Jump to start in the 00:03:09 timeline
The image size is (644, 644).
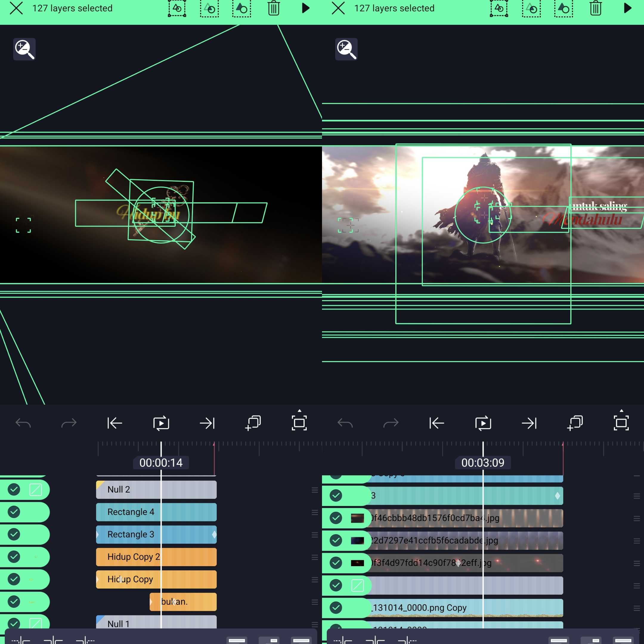[437, 423]
